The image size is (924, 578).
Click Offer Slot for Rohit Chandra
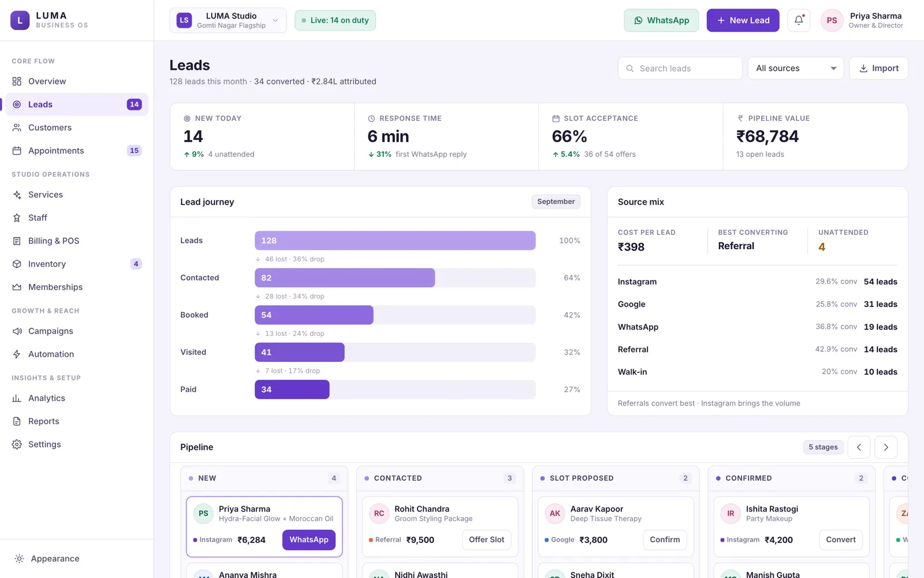click(486, 540)
